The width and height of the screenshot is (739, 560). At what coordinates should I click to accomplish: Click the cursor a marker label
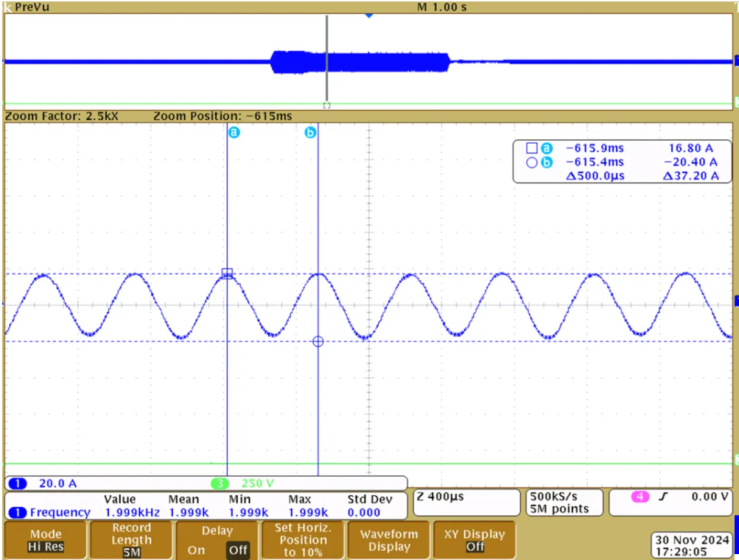[x=234, y=133]
